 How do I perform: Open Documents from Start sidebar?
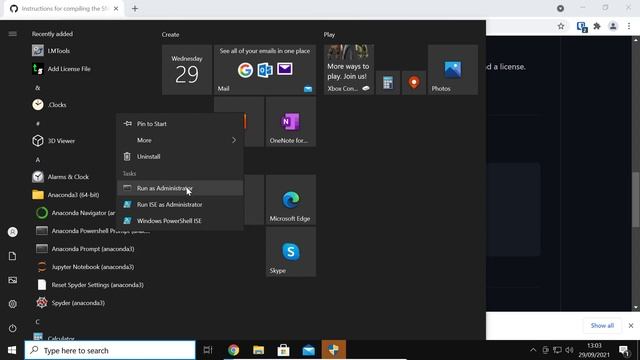click(13, 256)
